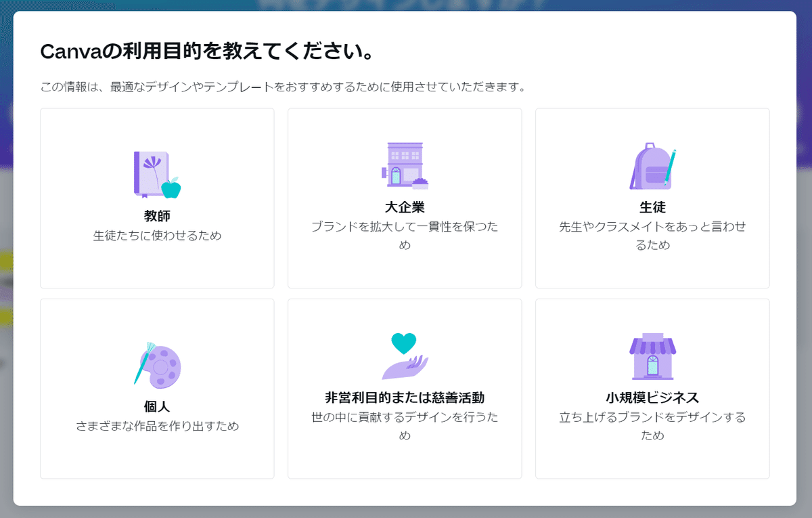Click the text 世の中に貢献するデザインを行うため
This screenshot has height=518, width=812.
(x=405, y=426)
